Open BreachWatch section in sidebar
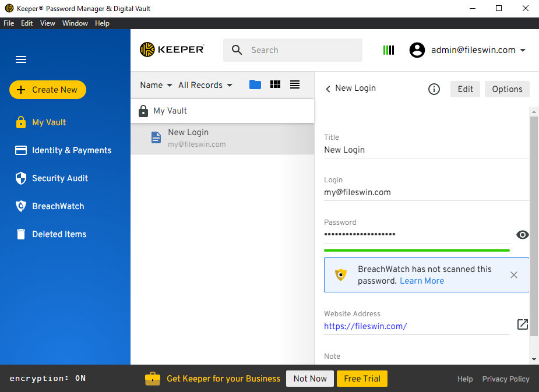This screenshot has width=539, height=392. pos(50,206)
